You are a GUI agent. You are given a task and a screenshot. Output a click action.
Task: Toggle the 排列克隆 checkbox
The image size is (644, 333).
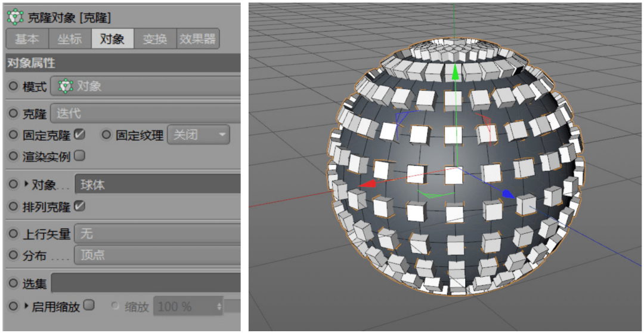(80, 206)
